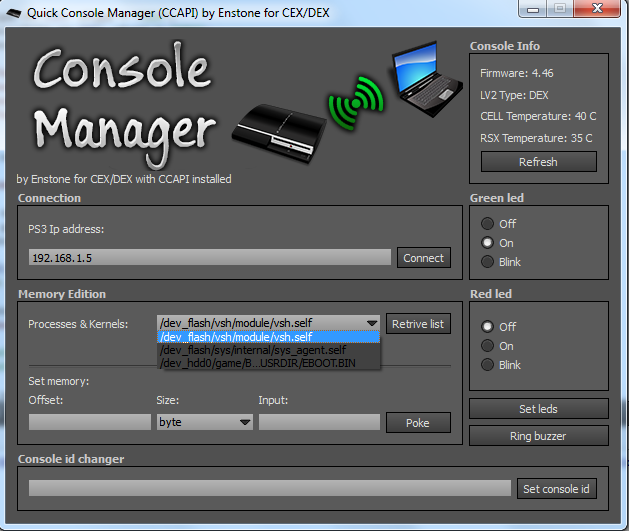Set Green led to Blink
The height and width of the screenshot is (531, 629).
(x=487, y=262)
